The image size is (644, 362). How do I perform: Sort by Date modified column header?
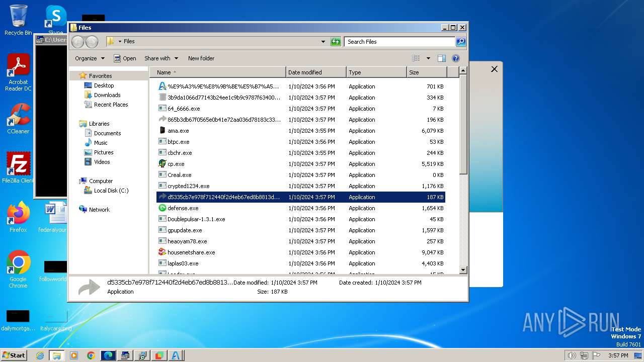point(316,72)
